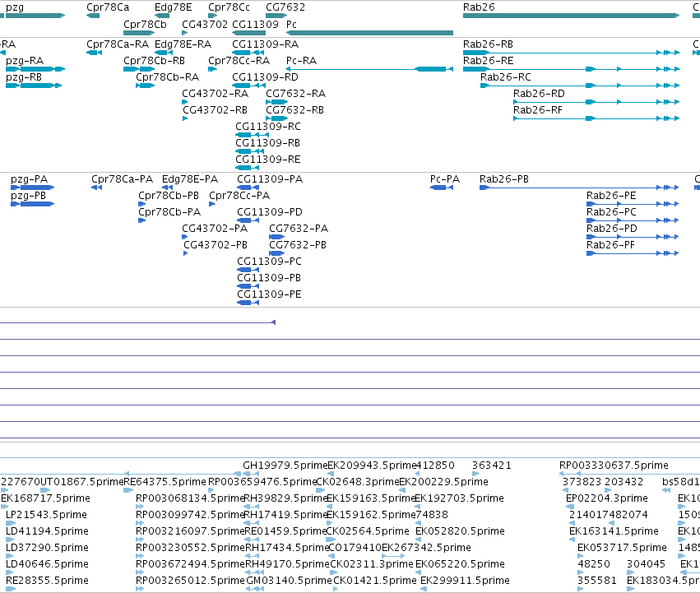Select EST label GH19979.5prime
Screen dimensions: 700x593
(285, 466)
